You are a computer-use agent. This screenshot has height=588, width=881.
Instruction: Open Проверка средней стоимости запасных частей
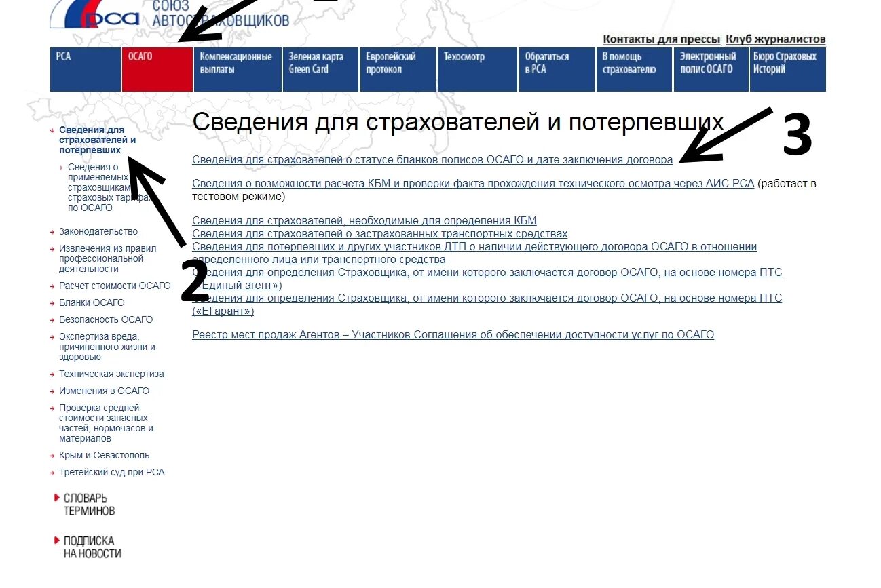click(106, 423)
